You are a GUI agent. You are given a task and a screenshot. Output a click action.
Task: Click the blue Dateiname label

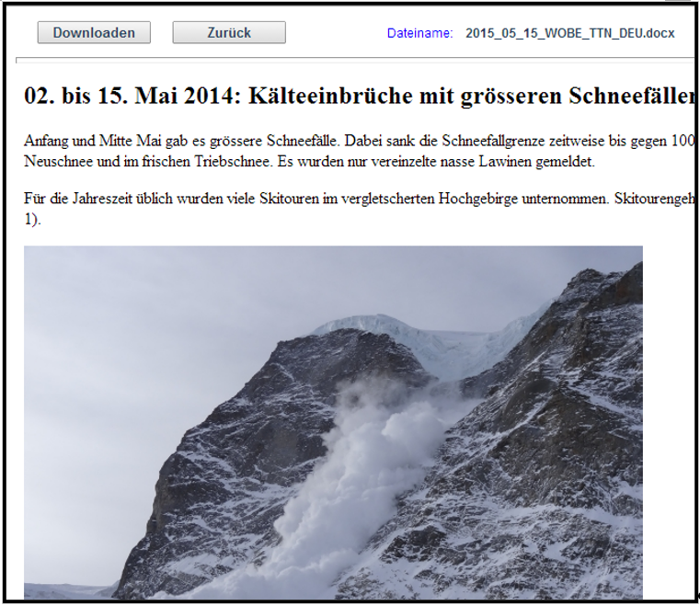pos(419,33)
